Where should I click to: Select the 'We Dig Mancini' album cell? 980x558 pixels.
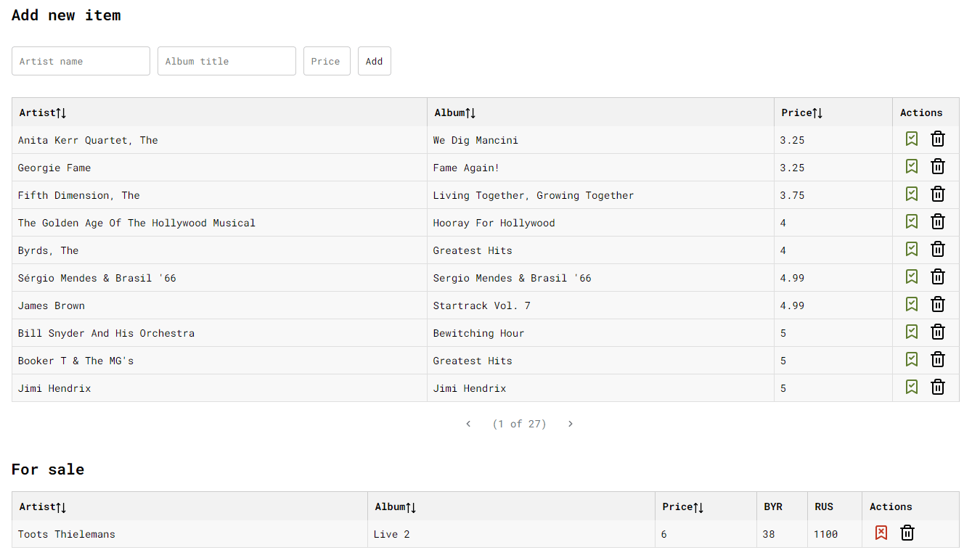click(x=600, y=140)
